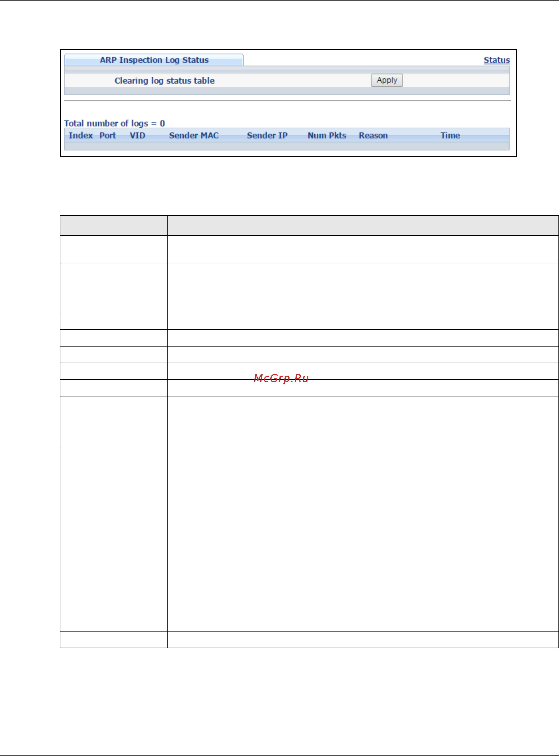
Task: Click the Reason column header
Action: click(373, 135)
